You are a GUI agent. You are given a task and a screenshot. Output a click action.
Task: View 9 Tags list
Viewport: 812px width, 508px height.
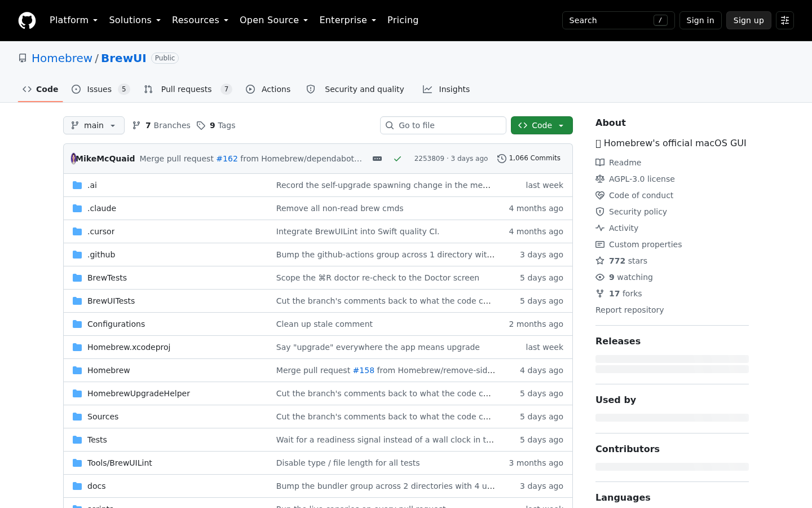[216, 125]
